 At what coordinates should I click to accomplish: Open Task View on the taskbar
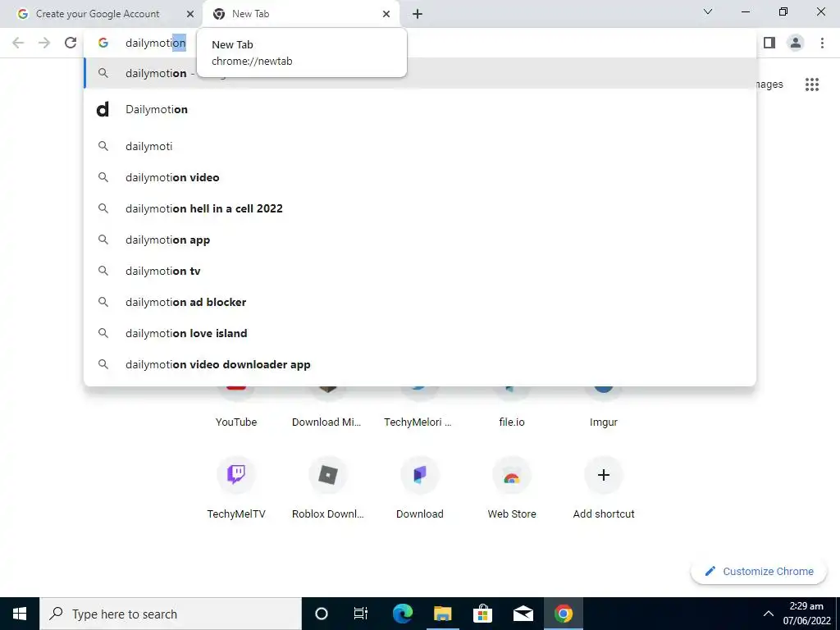361,614
